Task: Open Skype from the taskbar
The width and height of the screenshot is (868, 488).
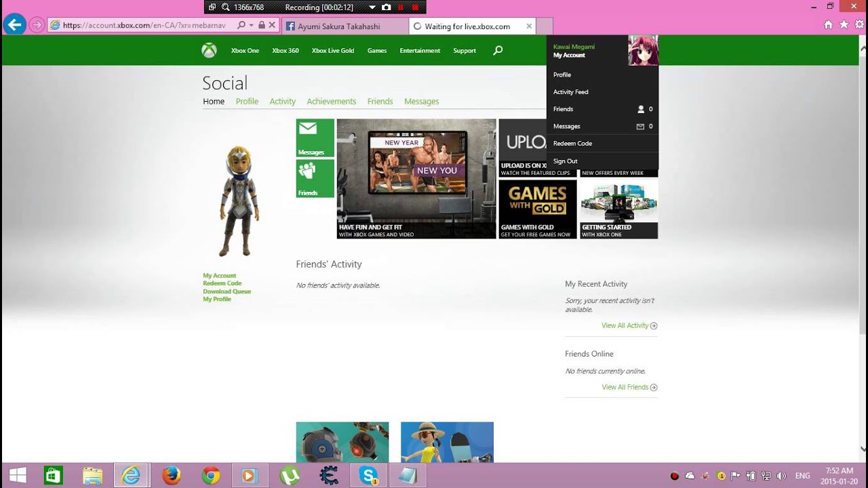Action: [368, 476]
